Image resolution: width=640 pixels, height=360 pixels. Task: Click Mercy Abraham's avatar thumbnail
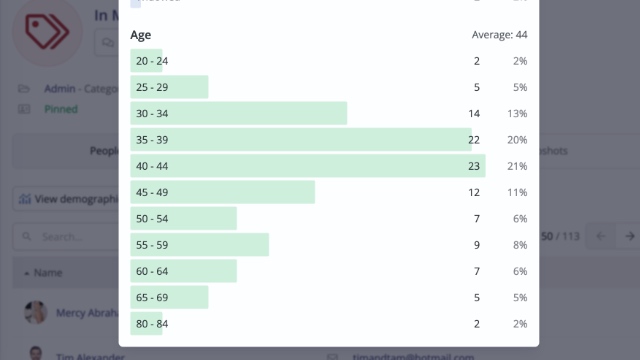click(x=36, y=313)
